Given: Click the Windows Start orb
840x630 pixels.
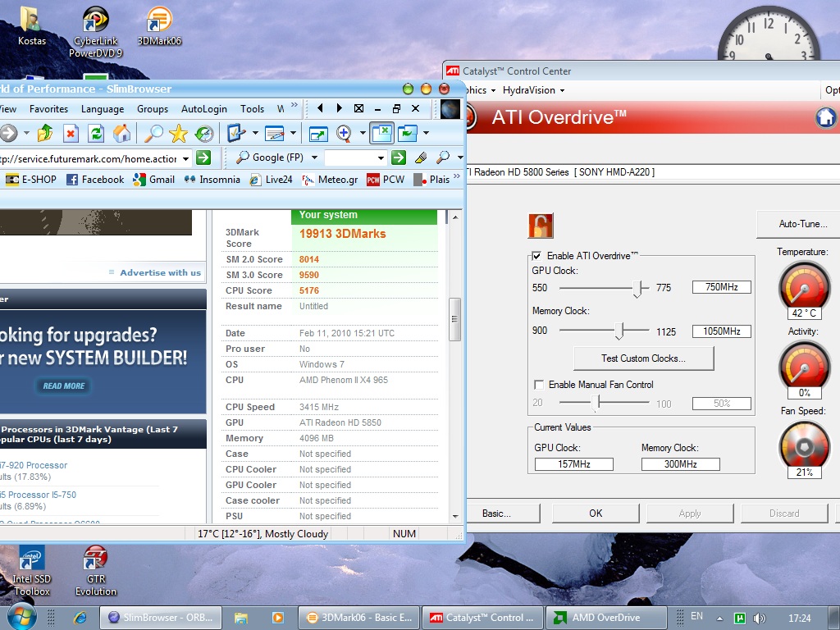Looking at the screenshot, I should (21, 617).
